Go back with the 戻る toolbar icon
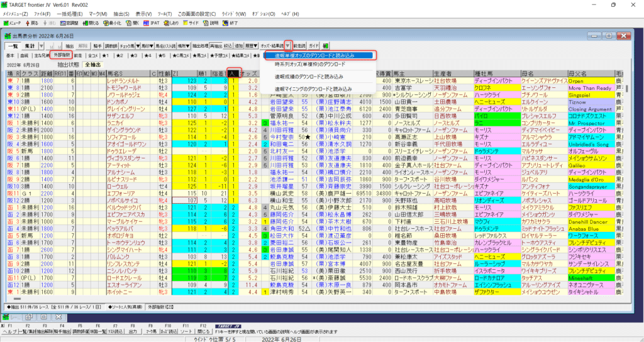The width and height of the screenshot is (644, 342). 31,23
